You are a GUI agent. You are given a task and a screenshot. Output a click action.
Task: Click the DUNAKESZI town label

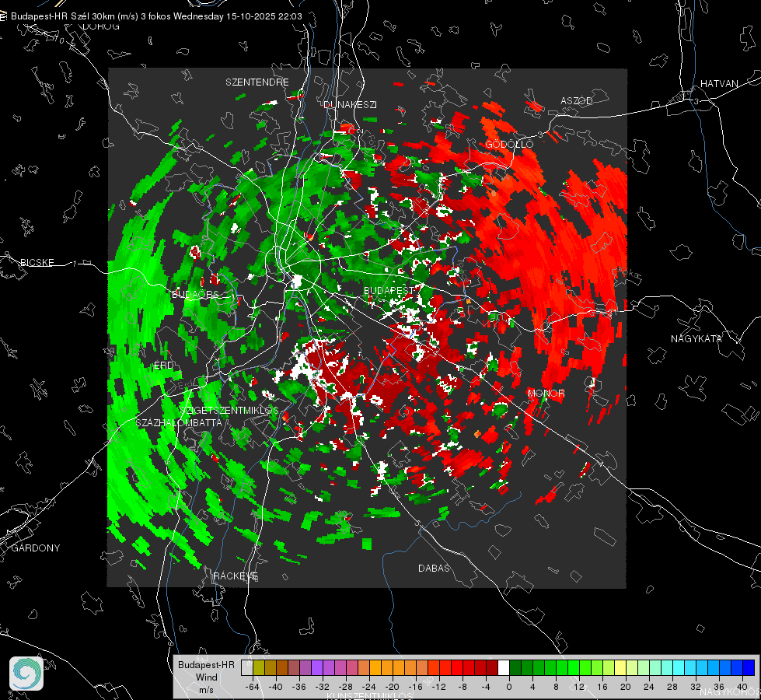pyautogui.click(x=350, y=104)
